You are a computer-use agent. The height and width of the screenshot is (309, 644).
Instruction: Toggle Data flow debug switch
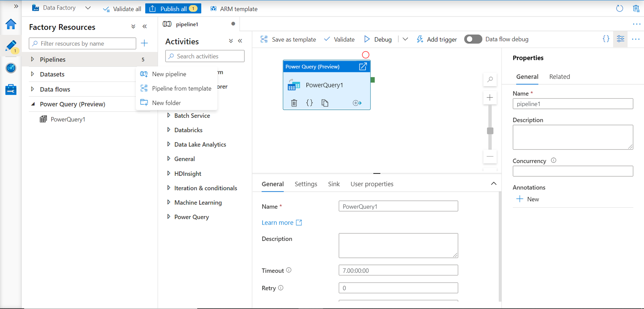point(473,39)
